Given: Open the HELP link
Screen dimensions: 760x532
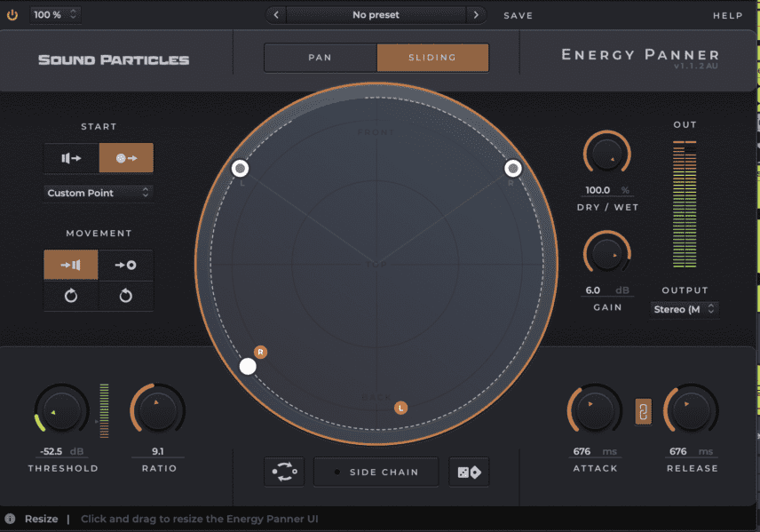Looking at the screenshot, I should coord(727,15).
